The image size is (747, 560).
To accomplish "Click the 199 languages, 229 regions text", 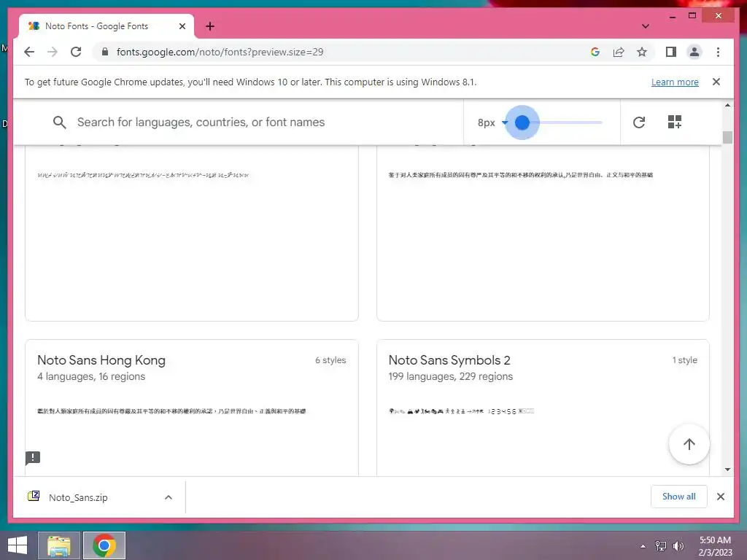I will (450, 376).
